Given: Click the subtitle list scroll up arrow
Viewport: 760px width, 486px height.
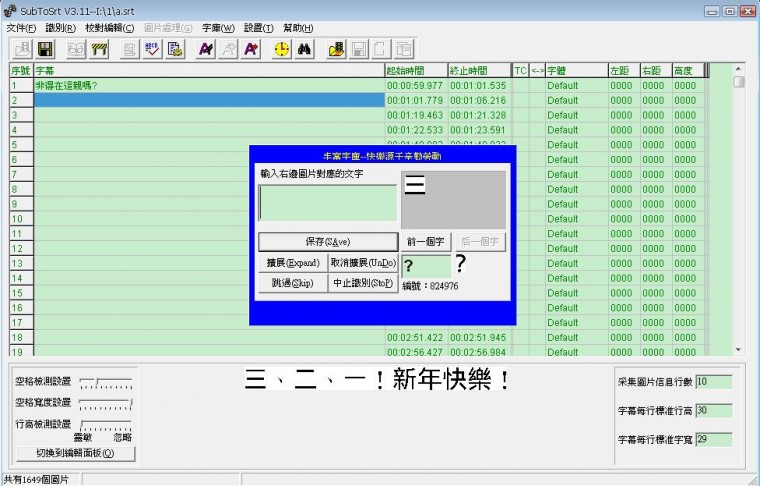Looking at the screenshot, I should [739, 69].
